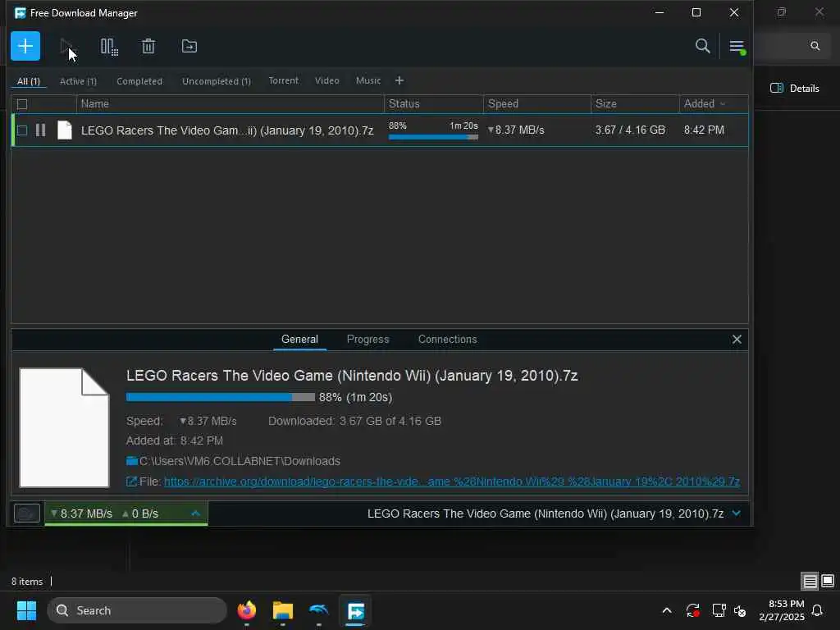Open Dolphin emulator from the taskbar
Image resolution: width=840 pixels, height=630 pixels.
tap(319, 610)
